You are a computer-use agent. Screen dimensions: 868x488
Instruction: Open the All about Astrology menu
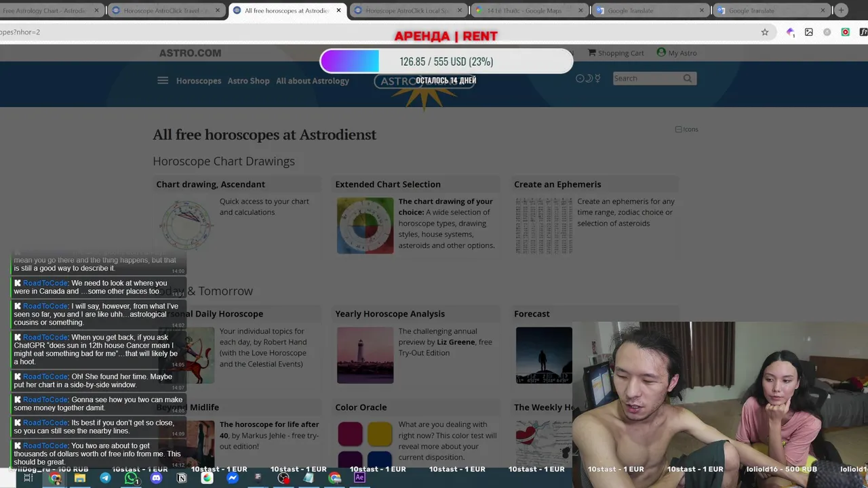313,81
